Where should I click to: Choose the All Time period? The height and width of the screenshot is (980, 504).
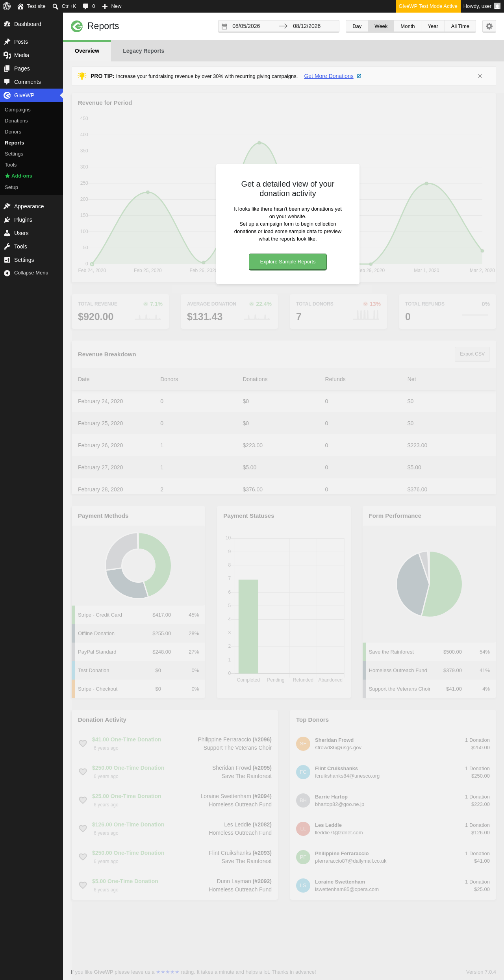(460, 26)
